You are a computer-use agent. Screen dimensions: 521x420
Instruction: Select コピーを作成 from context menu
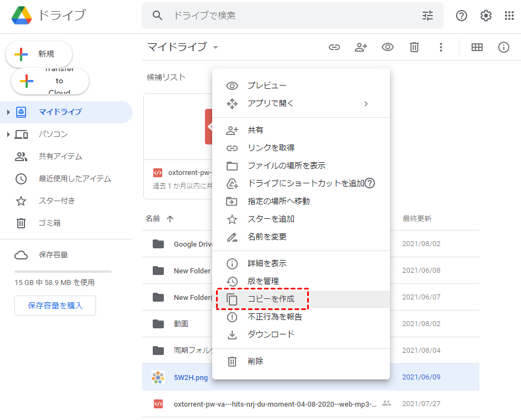click(270, 299)
